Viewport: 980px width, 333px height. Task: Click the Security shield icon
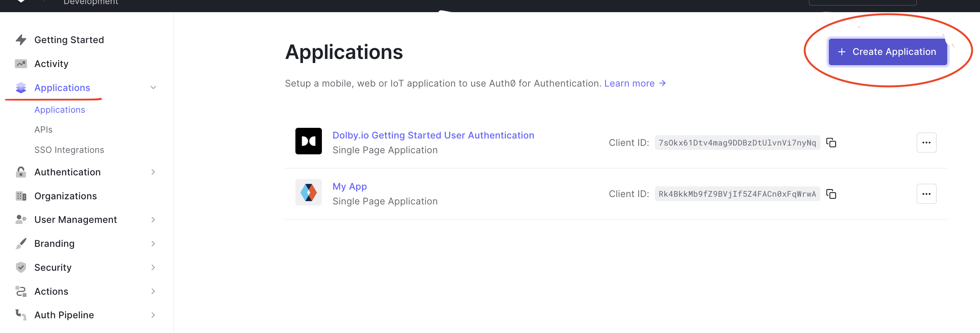(x=21, y=267)
